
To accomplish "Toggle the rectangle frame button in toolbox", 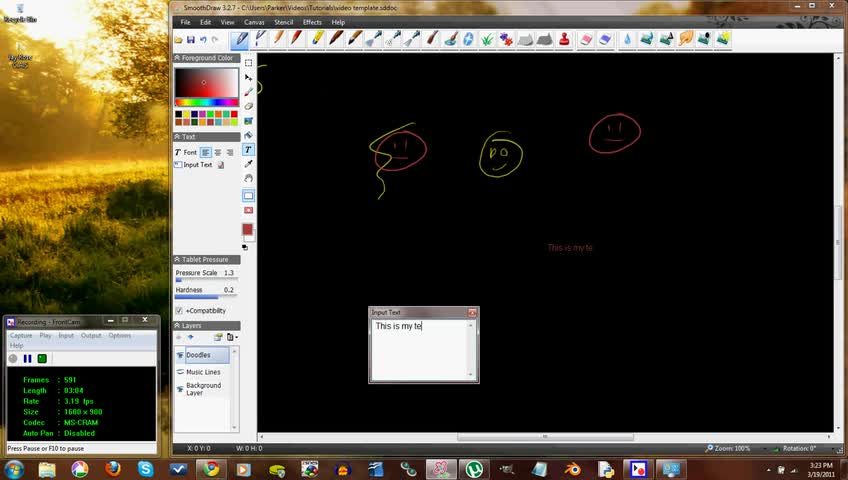I will click(248, 196).
